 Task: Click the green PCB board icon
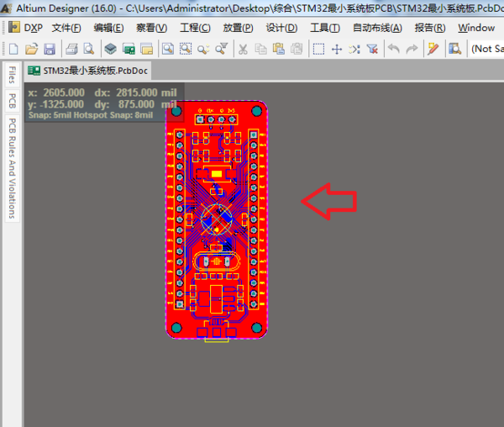(x=129, y=50)
